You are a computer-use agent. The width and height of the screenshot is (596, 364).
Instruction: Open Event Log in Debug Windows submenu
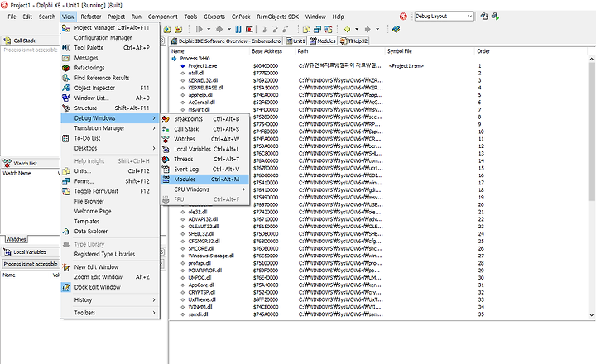(x=205, y=170)
